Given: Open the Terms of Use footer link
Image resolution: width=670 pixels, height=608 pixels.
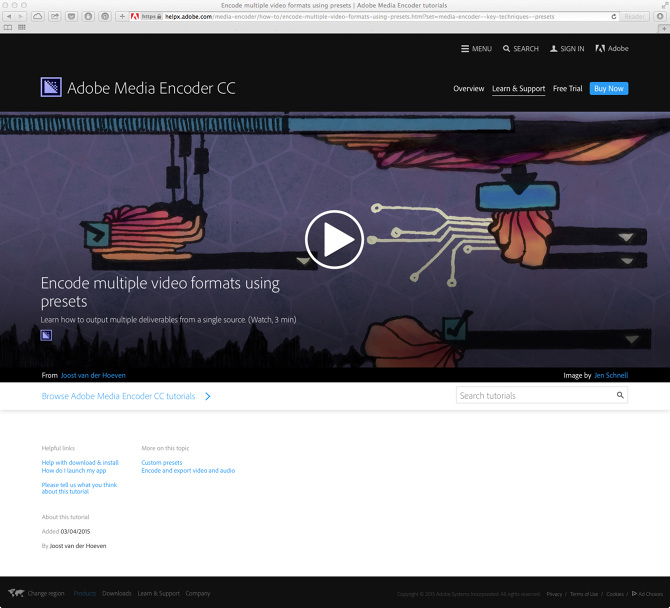Looking at the screenshot, I should tap(584, 594).
